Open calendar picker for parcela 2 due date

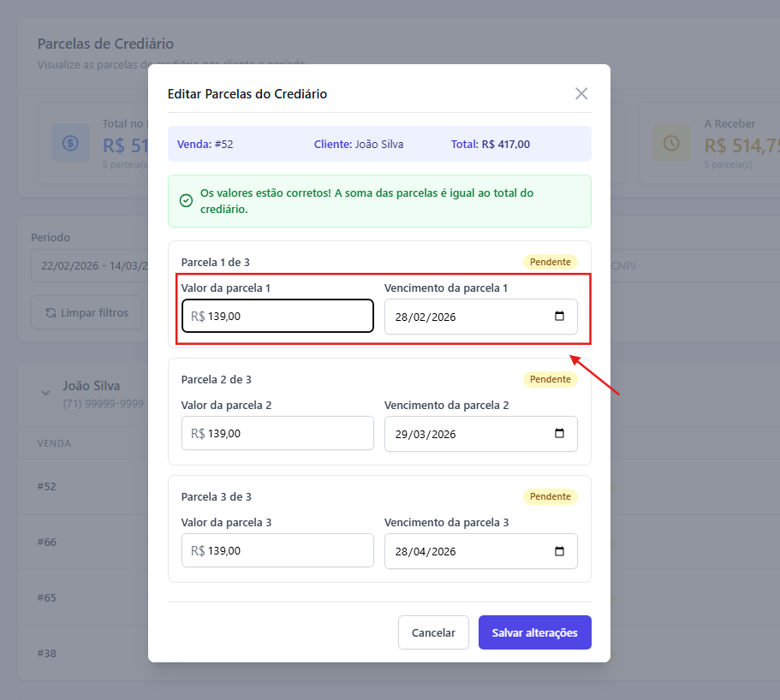click(560, 433)
